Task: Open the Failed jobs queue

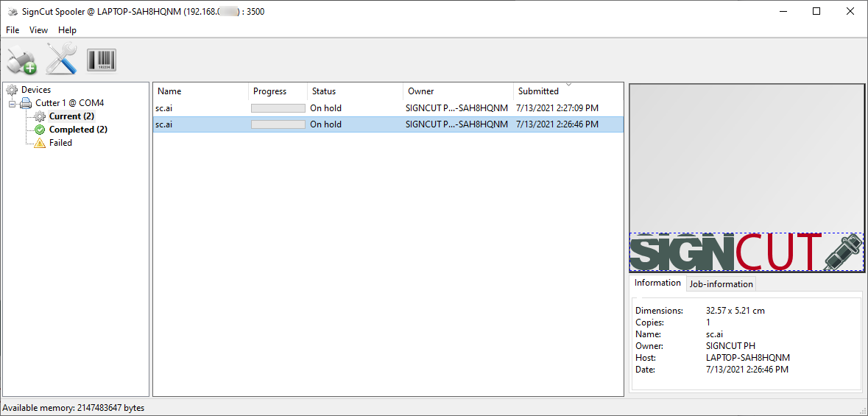Action: pyautogui.click(x=60, y=143)
